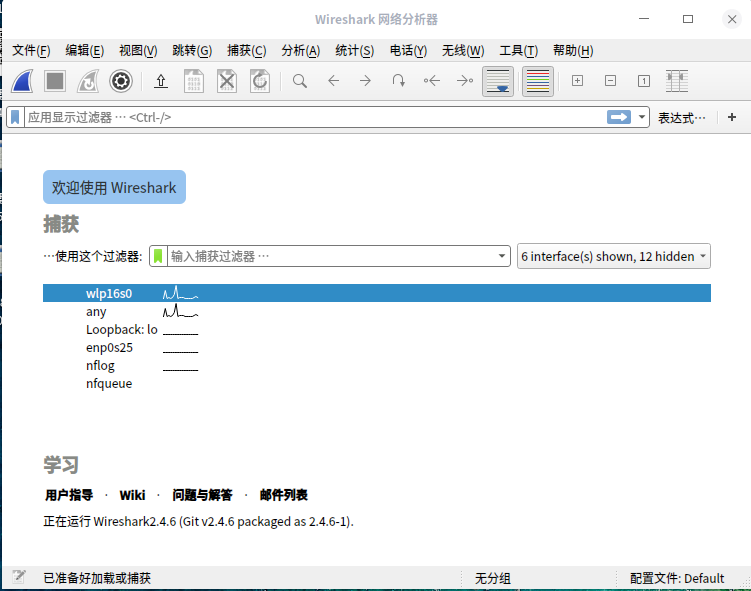
Task: Click the close capture file icon
Action: [x=227, y=81]
